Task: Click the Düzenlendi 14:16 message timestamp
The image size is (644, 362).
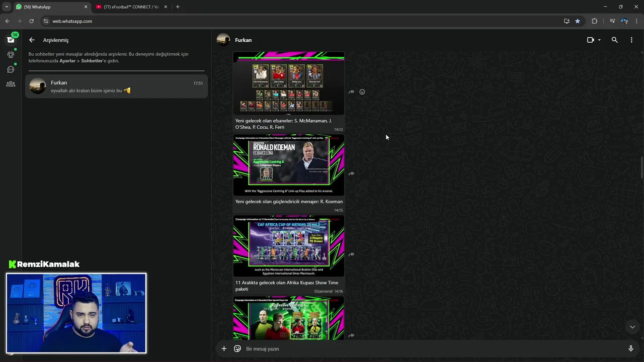Action: pos(329,292)
